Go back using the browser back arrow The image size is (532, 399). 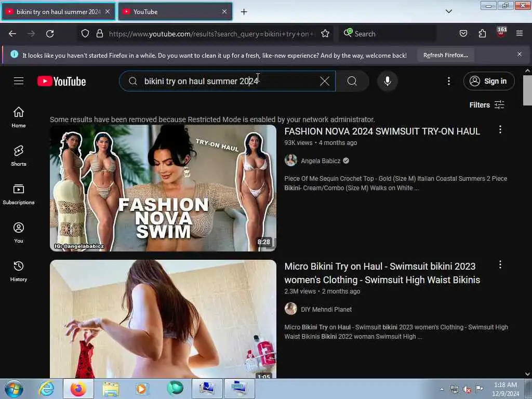(12, 34)
